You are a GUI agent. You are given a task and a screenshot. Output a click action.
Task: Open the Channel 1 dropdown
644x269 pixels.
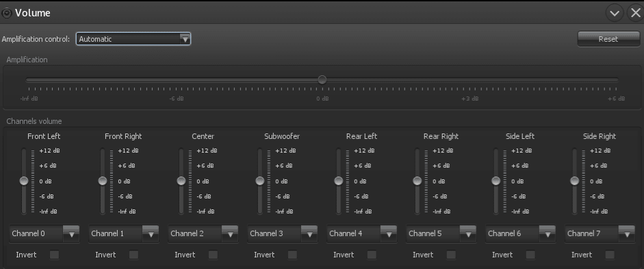[x=123, y=233]
